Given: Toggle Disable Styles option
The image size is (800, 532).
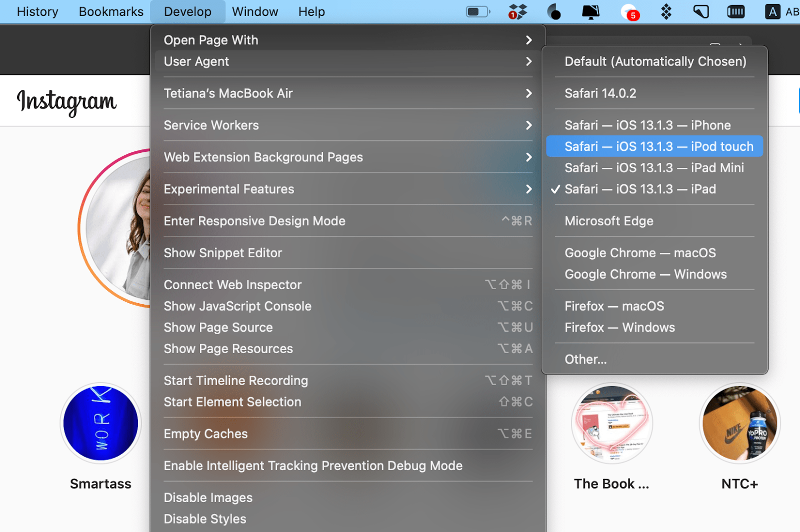Looking at the screenshot, I should tap(348, 519).
